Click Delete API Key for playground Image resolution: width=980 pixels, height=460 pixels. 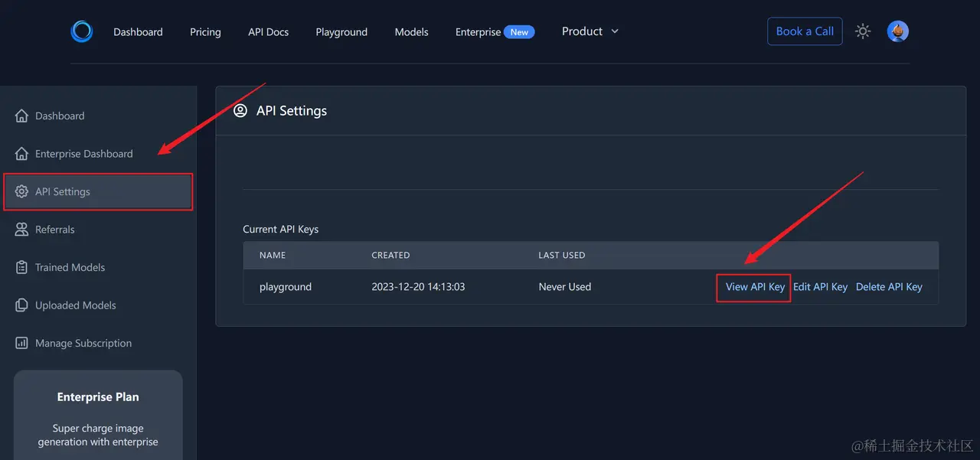click(889, 287)
